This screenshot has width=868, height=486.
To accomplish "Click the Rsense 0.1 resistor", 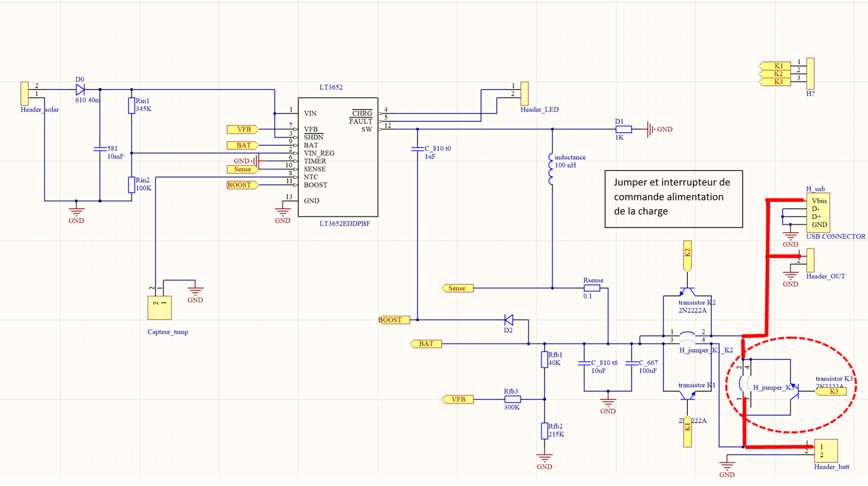I will coord(591,288).
